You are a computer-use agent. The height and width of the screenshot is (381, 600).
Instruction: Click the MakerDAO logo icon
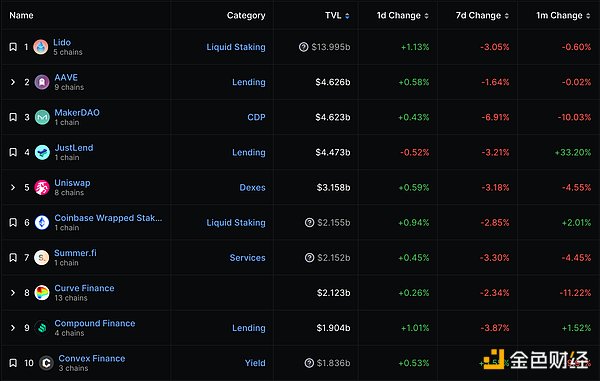(x=42, y=117)
